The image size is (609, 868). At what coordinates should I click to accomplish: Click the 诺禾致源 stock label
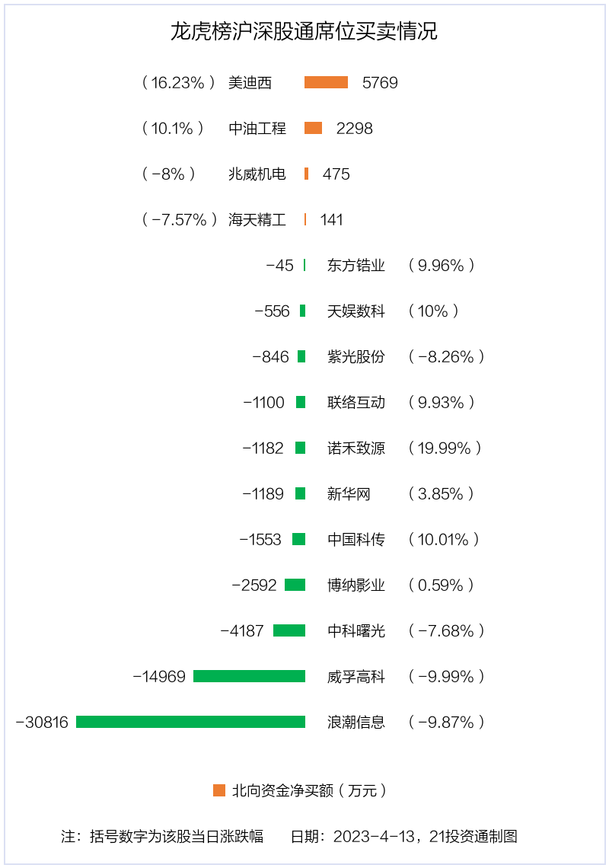pyautogui.click(x=356, y=448)
